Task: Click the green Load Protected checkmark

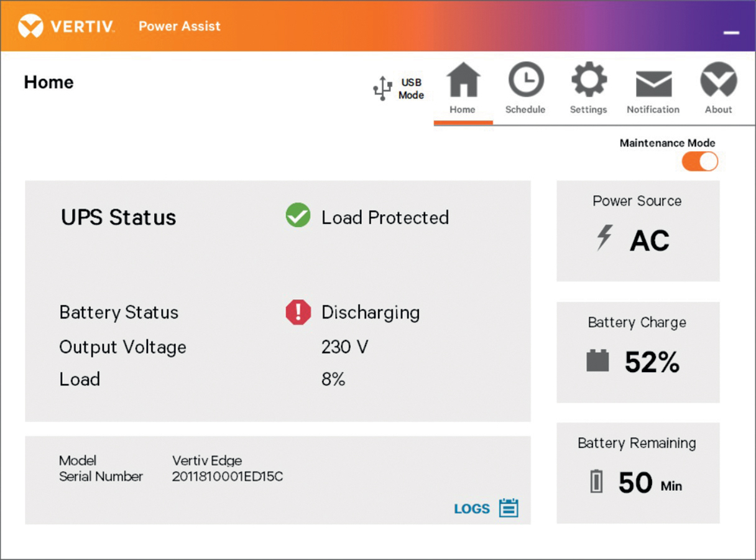Action: click(x=298, y=216)
